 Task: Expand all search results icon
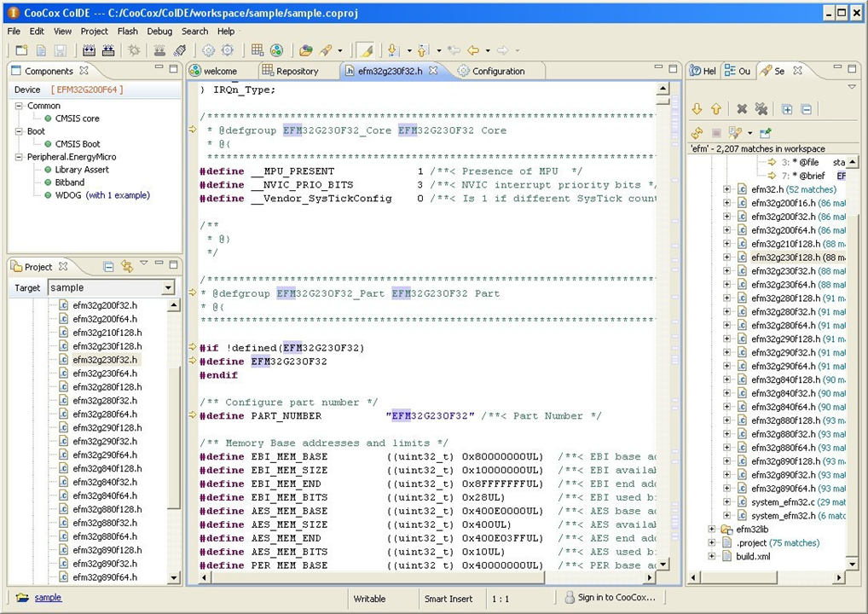[787, 109]
